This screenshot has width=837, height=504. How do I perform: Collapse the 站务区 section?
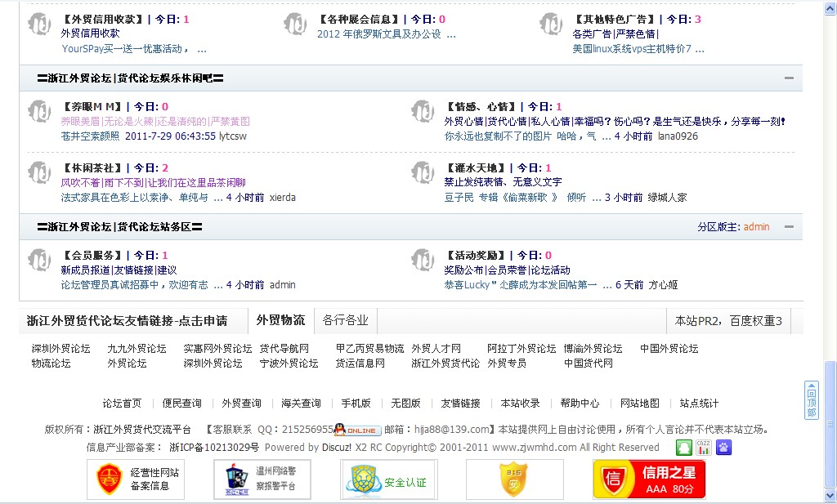pyautogui.click(x=789, y=227)
